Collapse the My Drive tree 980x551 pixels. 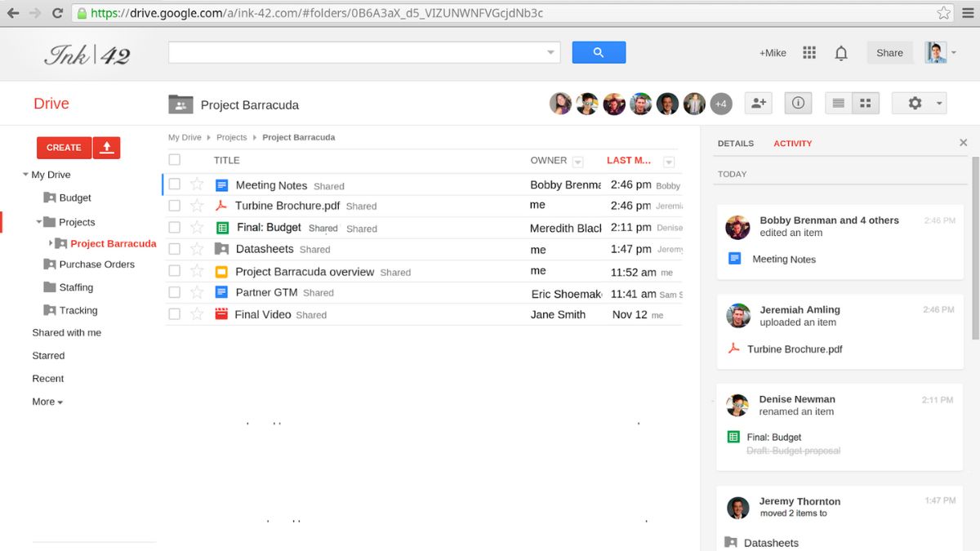(26, 175)
